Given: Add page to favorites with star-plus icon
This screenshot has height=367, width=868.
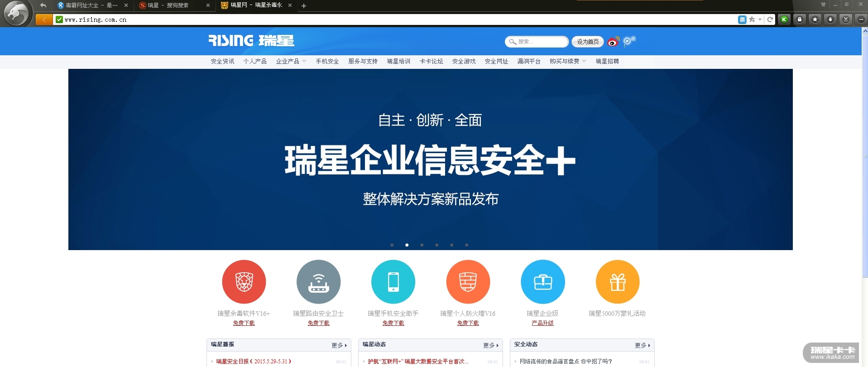Looking at the screenshot, I should pyautogui.click(x=752, y=19).
